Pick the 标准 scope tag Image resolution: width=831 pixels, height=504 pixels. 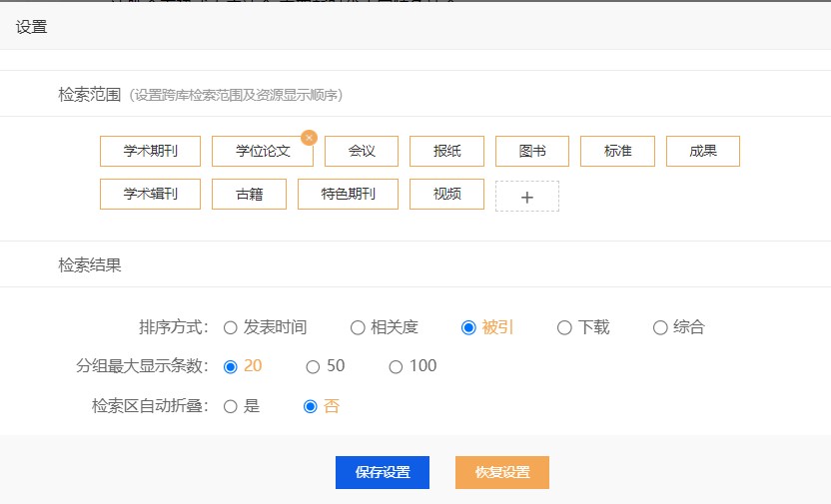(617, 152)
